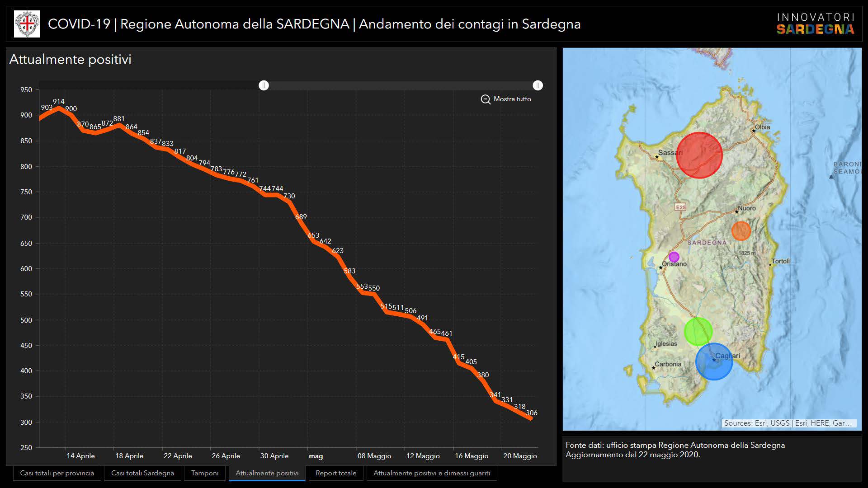868x488 pixels.
Task: Click the 914 peak data point
Action: pos(58,108)
